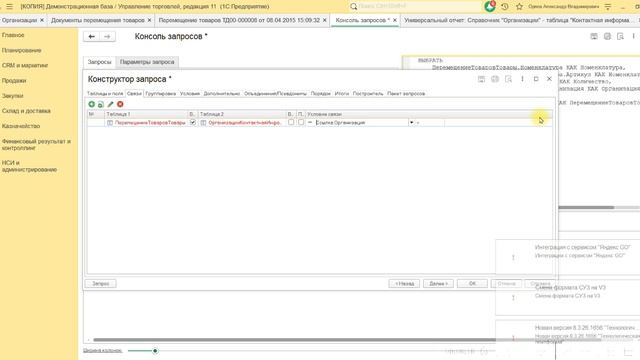Switch to Итоги tab

click(x=342, y=93)
